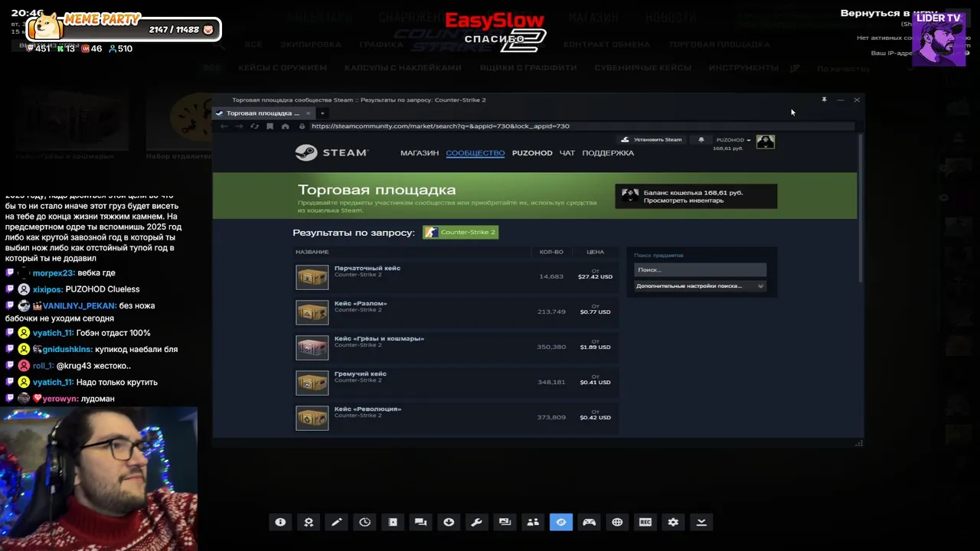Click the Установить Steam button
980x551 pixels.
pos(652,140)
